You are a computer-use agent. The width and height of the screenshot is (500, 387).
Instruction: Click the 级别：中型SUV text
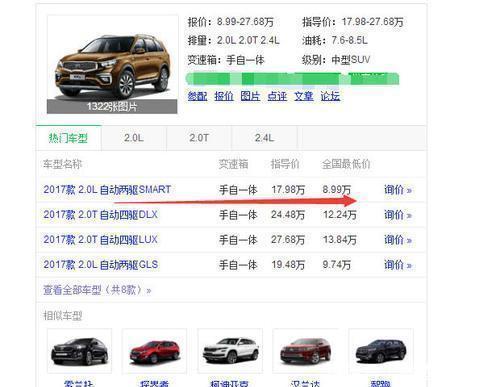(336, 60)
